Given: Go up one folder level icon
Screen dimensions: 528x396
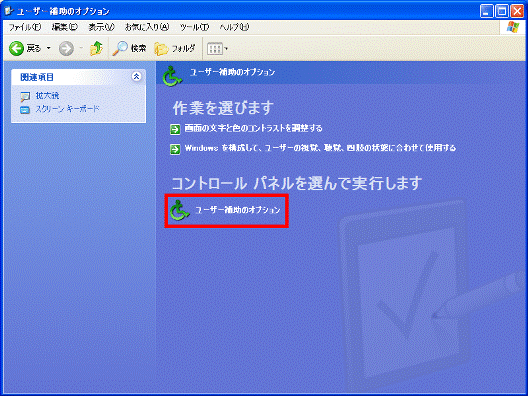Looking at the screenshot, I should point(96,49).
